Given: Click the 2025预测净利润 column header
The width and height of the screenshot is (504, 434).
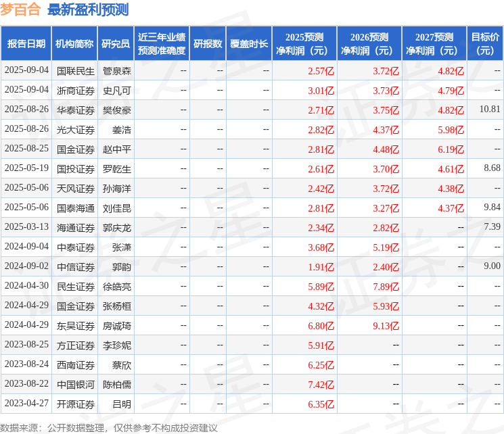Looking at the screenshot, I should [304, 43].
